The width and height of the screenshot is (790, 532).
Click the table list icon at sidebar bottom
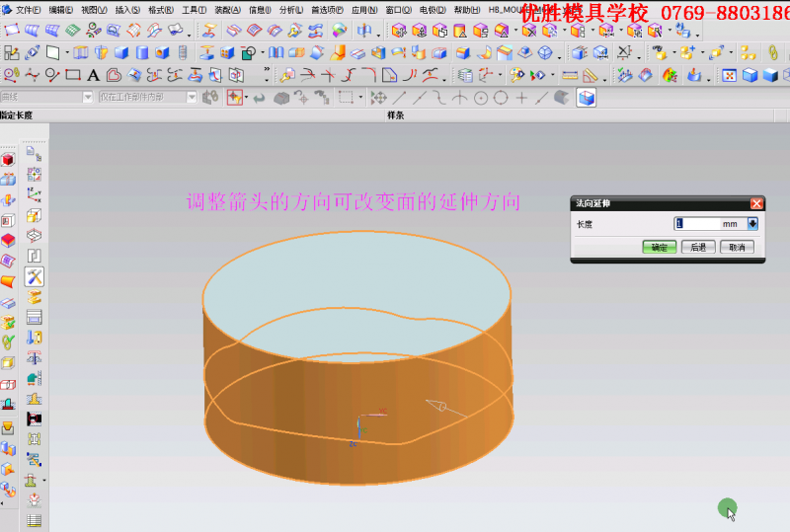[35, 521]
